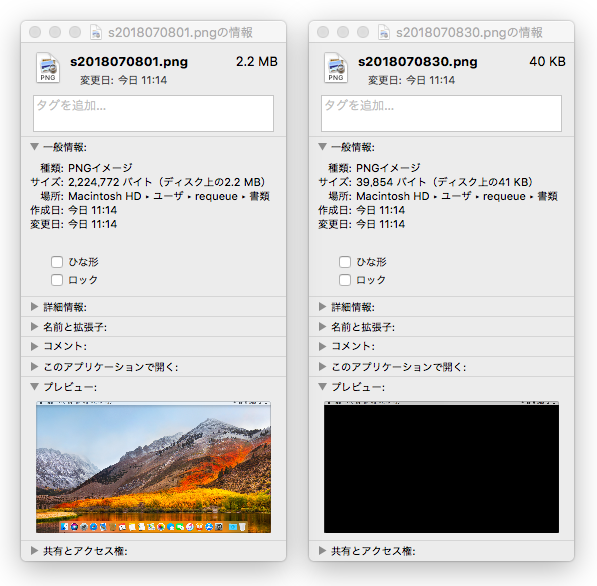Click the s2018070801.png file name heading
Viewport: 597px width, 586px height.
tap(129, 62)
